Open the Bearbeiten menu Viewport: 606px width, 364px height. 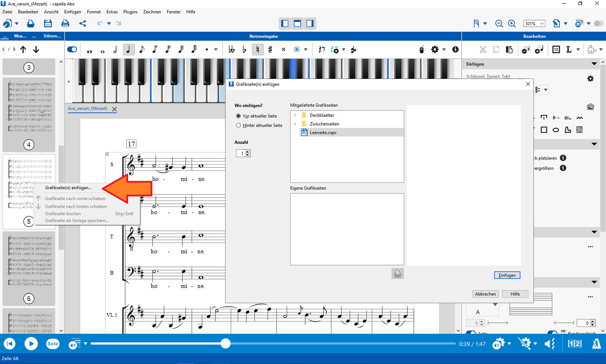(28, 12)
